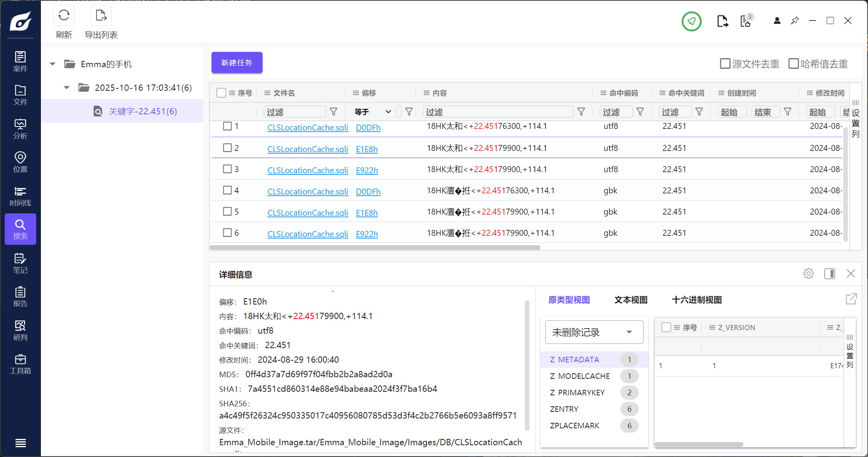Open the offset 等于 operator dropdown
The height and width of the screenshot is (457, 868).
[372, 112]
